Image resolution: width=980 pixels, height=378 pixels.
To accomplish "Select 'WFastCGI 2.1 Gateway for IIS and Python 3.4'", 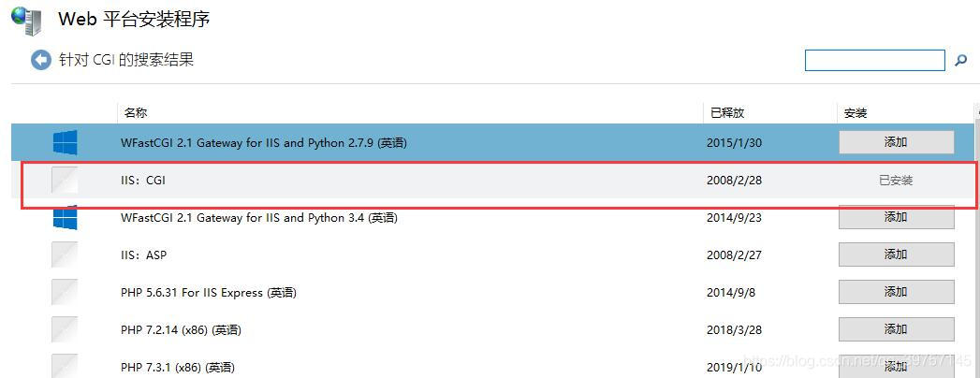I will [258, 218].
